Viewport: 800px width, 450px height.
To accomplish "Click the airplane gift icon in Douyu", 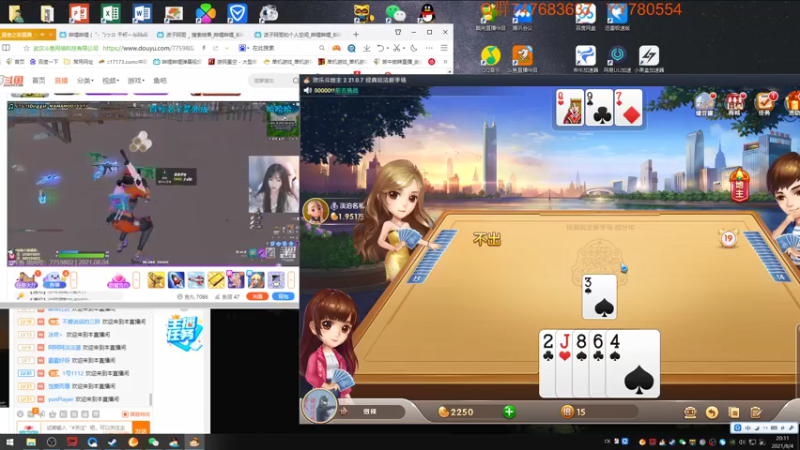I will click(196, 280).
